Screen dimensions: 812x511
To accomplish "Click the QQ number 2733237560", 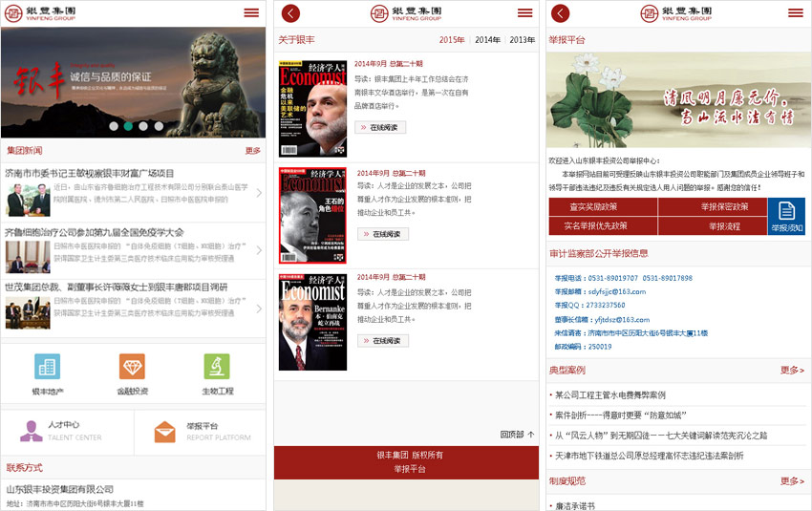I will pyautogui.click(x=606, y=305).
